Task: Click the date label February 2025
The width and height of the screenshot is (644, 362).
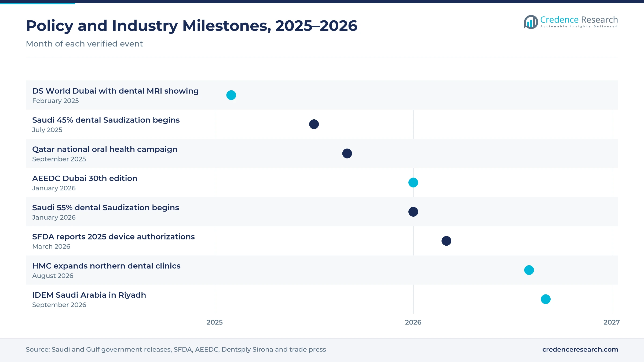Action: (56, 101)
